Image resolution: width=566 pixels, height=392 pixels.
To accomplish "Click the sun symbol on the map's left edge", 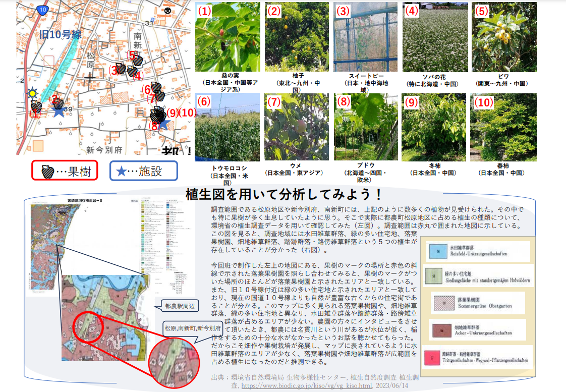I will point(32,93).
